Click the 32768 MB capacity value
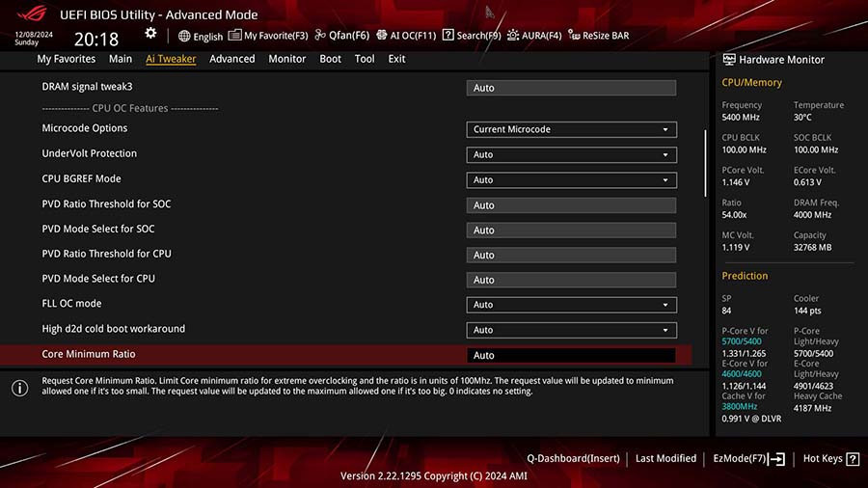868x488 pixels. tap(813, 247)
